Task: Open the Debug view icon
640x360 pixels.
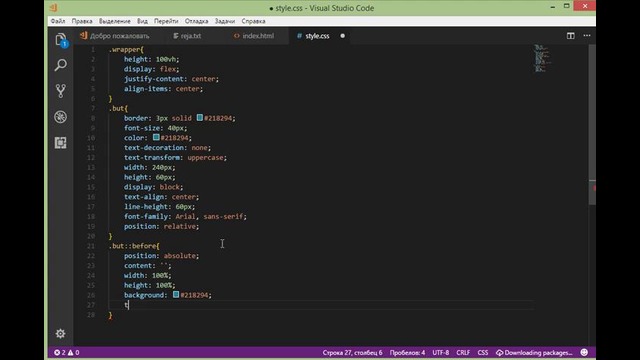Action: coord(60,117)
